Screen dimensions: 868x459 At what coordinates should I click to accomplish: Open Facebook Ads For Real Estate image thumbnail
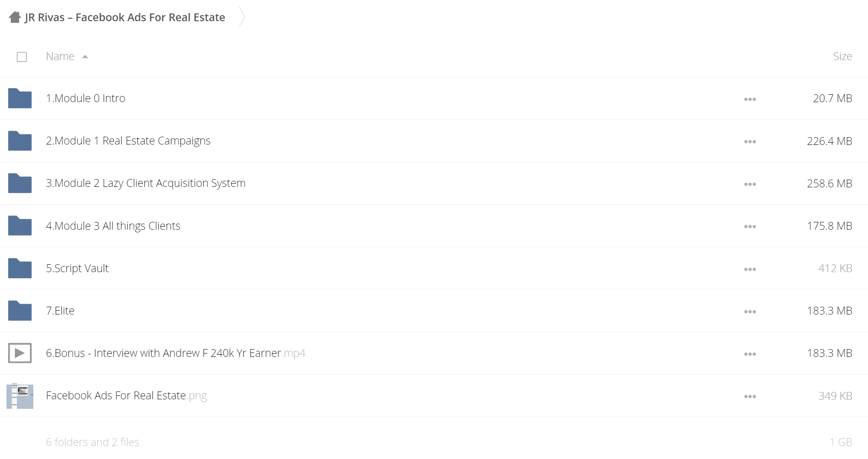pos(20,396)
